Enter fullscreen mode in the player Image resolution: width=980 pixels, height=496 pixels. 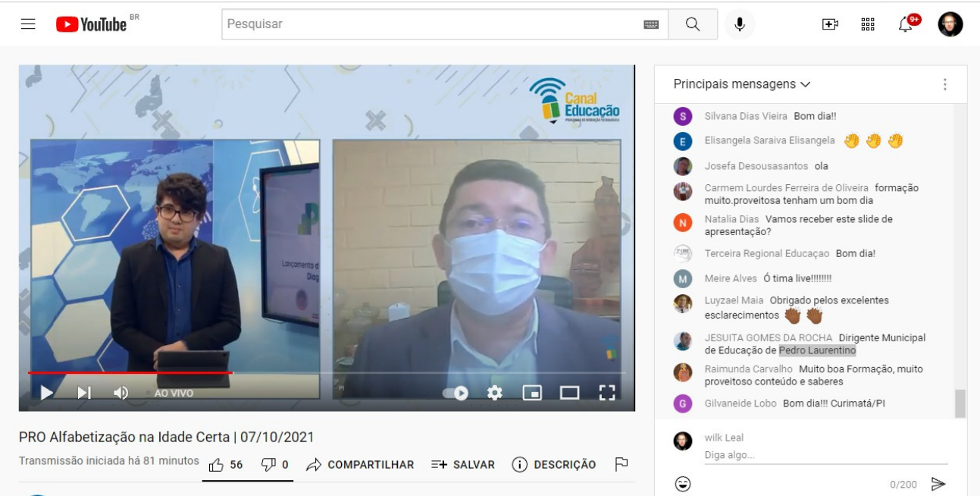(x=607, y=393)
